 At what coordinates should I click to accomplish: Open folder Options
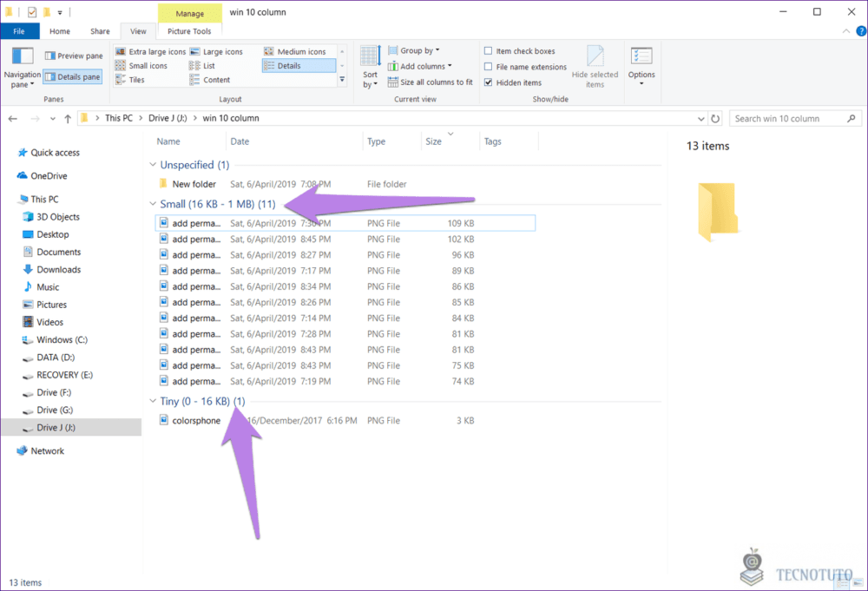pos(641,67)
